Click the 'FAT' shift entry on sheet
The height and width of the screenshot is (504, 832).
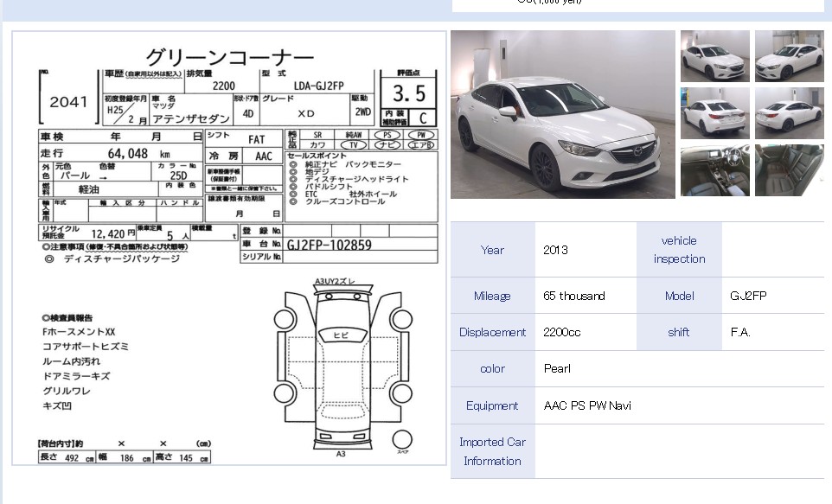pyautogui.click(x=256, y=139)
